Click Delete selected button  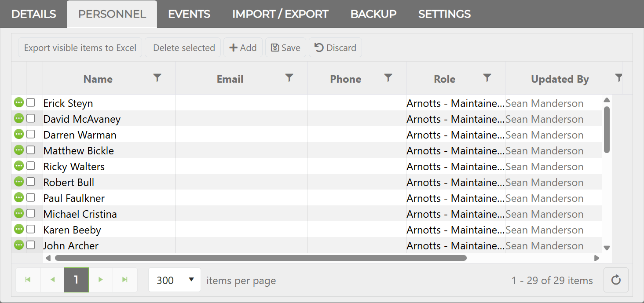[x=184, y=47]
